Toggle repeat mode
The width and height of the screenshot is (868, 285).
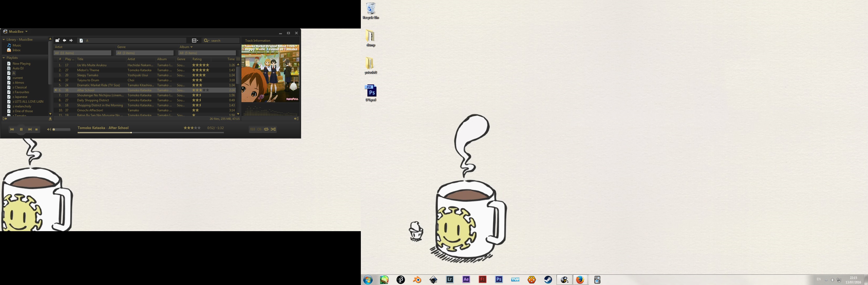point(266,129)
